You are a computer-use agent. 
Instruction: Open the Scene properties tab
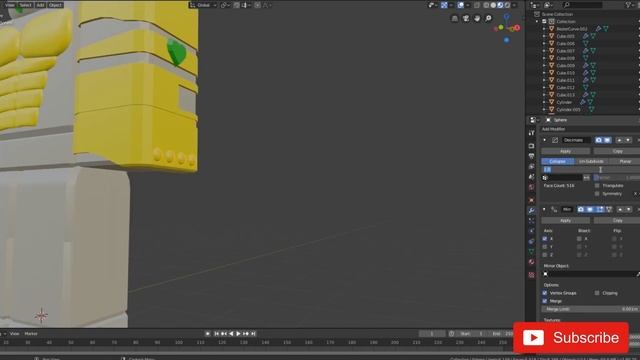point(531,177)
